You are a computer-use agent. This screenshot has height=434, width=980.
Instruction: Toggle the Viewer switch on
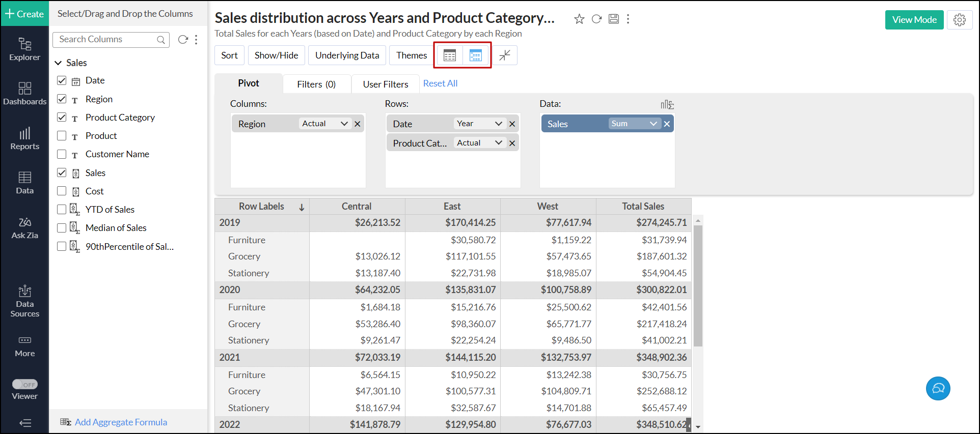(24, 385)
